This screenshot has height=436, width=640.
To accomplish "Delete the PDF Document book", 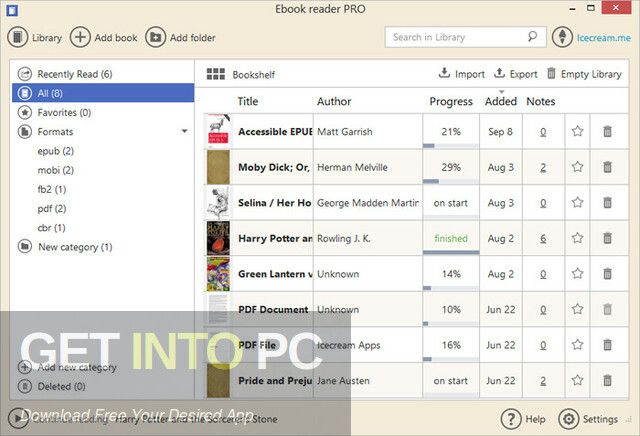I will [607, 309].
